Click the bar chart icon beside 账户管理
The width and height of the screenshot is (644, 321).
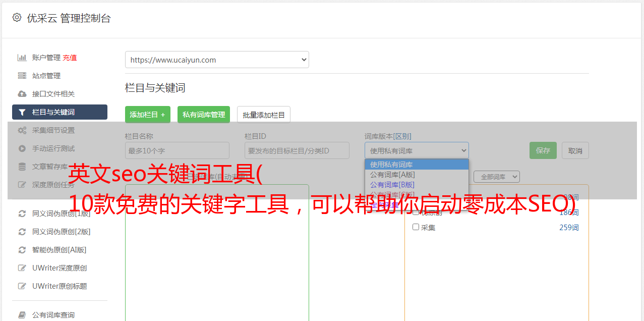(22, 58)
